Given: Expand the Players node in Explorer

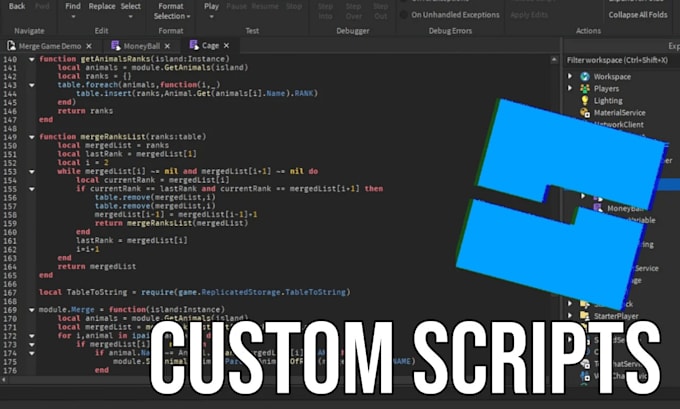Looking at the screenshot, I should (x=570, y=88).
